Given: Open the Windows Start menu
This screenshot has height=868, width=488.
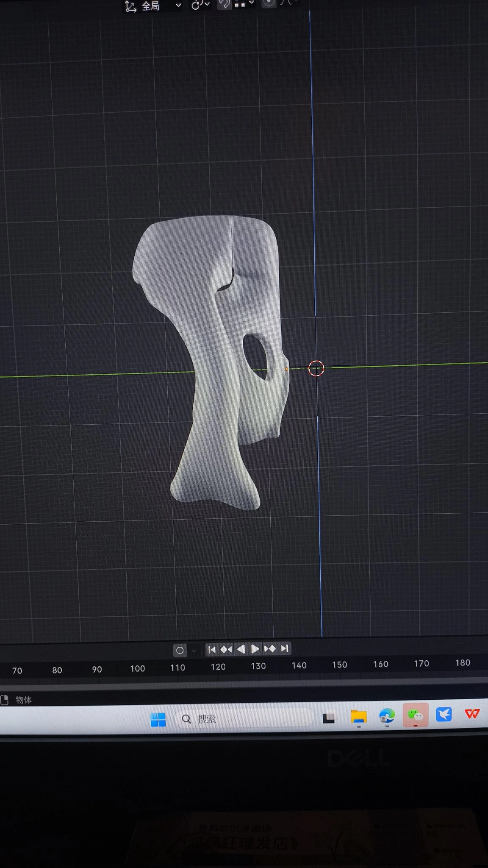Looking at the screenshot, I should (x=158, y=719).
